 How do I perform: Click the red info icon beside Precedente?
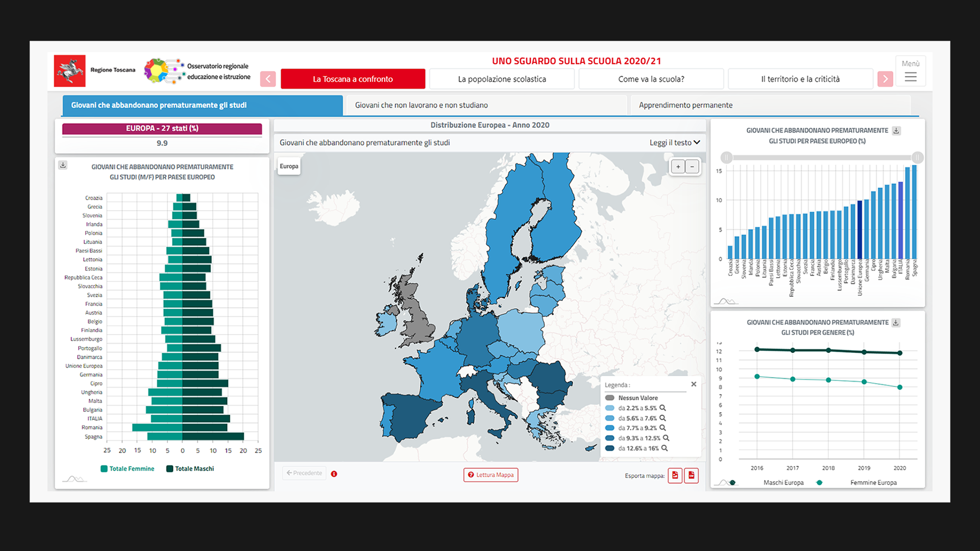(x=334, y=474)
